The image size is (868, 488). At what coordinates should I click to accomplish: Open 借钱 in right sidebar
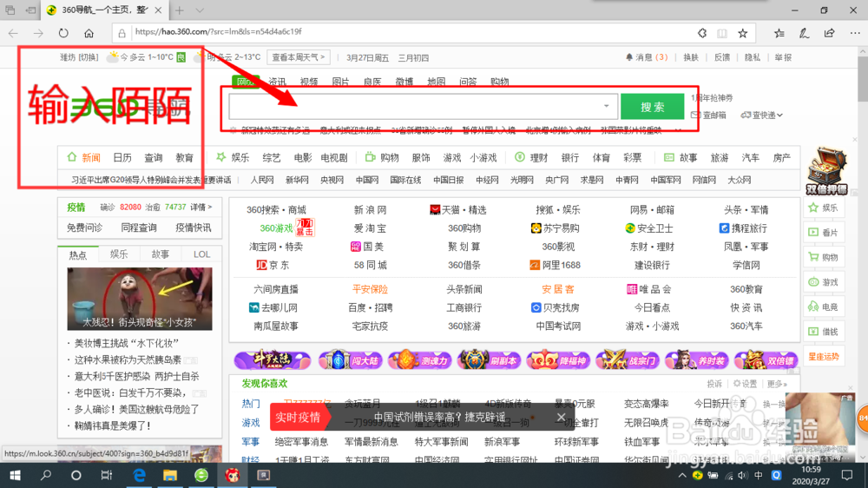(x=823, y=332)
